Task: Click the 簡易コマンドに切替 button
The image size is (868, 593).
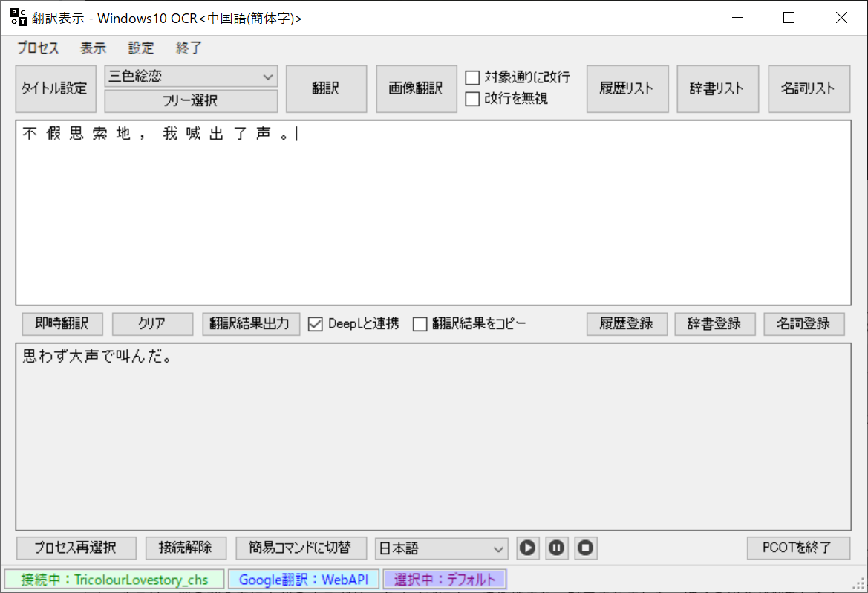Action: click(x=301, y=548)
